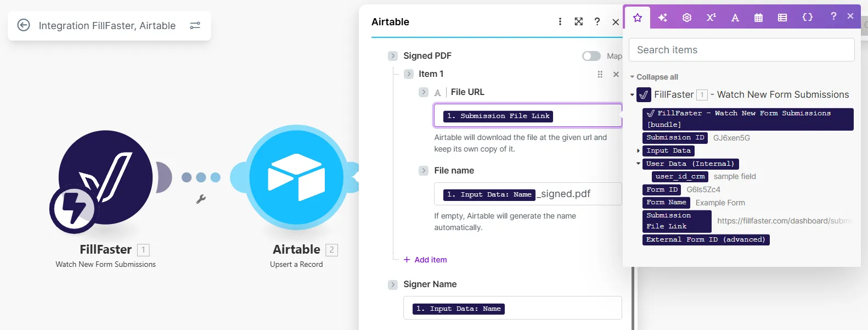Image resolution: width=868 pixels, height=330 pixels.
Task: Select Input Data: Name pill in Signer Name
Action: click(x=459, y=309)
